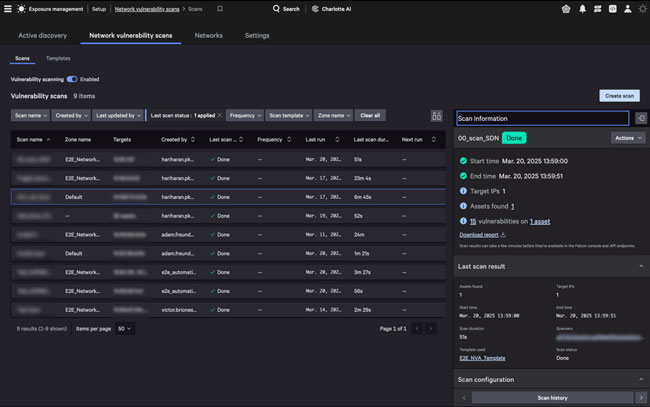Open the 1 asset link
This screenshot has width=650, height=407.
click(540, 221)
